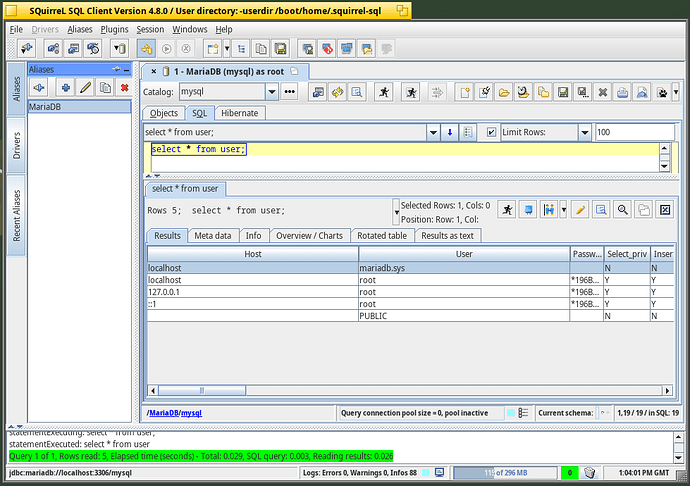Open the Windows menu
The width and height of the screenshot is (690, 486).
pyautogui.click(x=190, y=29)
